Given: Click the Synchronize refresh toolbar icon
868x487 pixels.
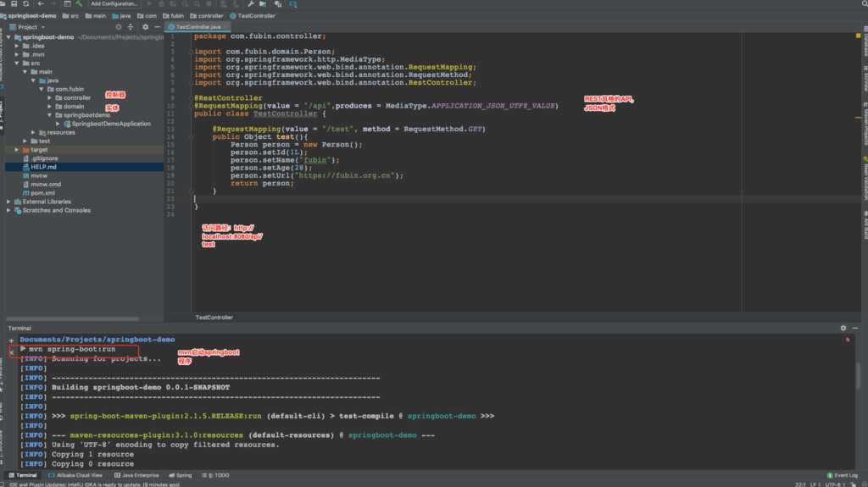Looking at the screenshot, I should [x=25, y=4].
